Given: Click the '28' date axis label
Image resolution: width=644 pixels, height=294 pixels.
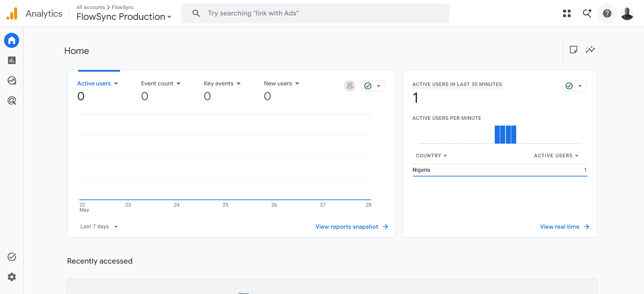Looking at the screenshot, I should click(368, 205).
